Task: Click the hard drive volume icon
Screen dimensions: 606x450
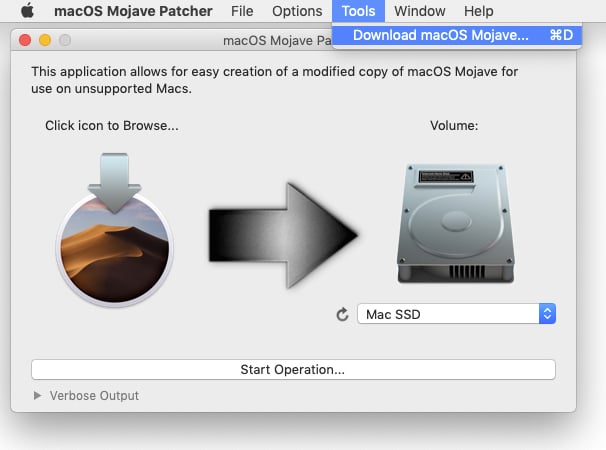Action: click(456, 223)
